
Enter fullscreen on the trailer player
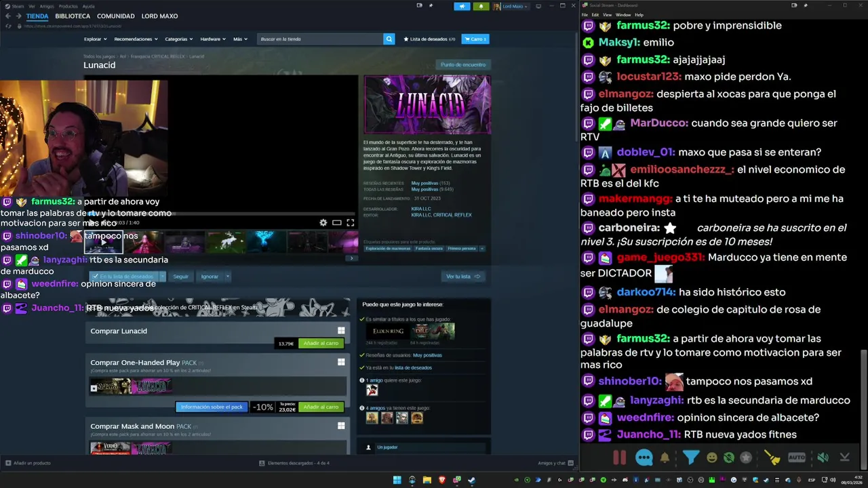pyautogui.click(x=350, y=222)
